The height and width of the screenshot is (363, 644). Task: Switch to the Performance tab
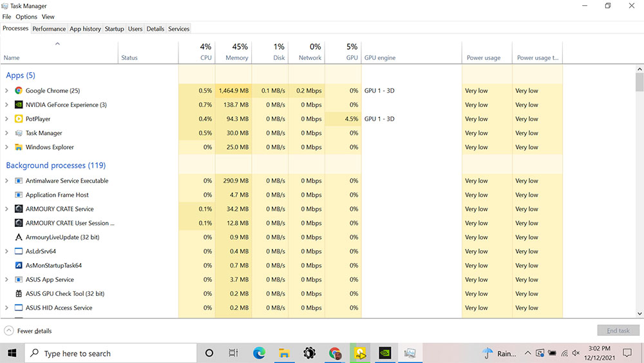click(49, 29)
